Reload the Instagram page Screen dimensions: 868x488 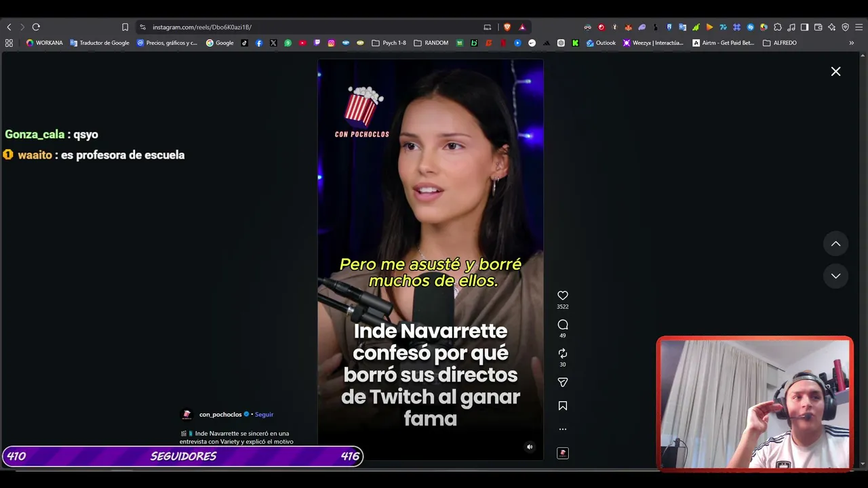pos(36,27)
